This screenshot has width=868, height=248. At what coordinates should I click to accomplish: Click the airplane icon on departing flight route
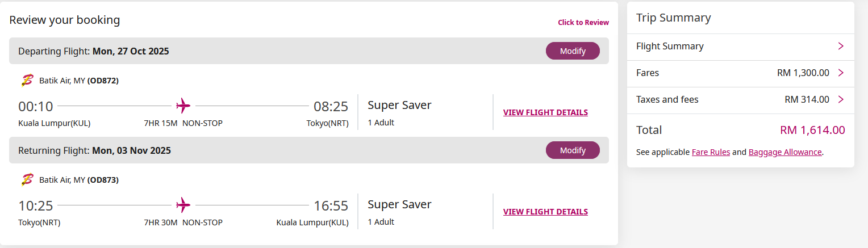coord(183,106)
